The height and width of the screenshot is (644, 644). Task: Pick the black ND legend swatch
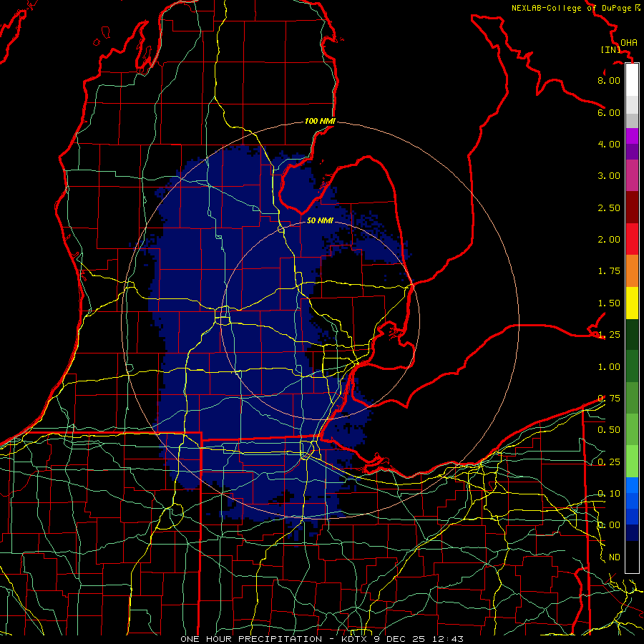click(x=632, y=557)
